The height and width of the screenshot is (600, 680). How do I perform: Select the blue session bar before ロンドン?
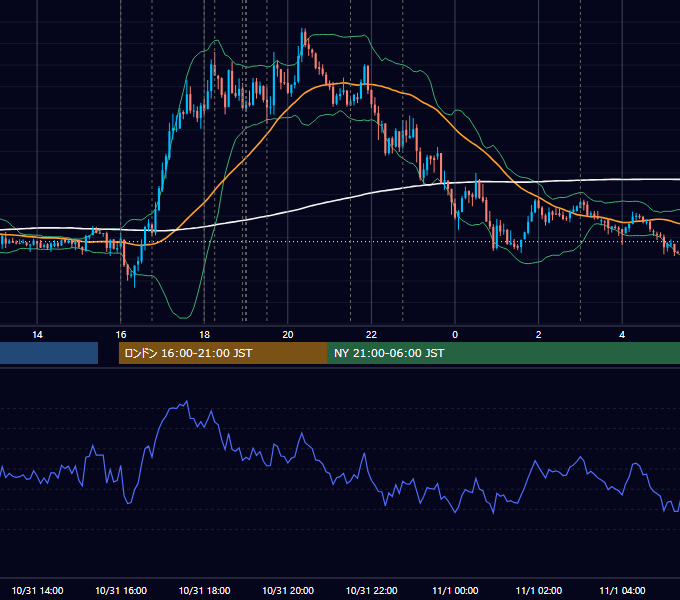coord(49,353)
